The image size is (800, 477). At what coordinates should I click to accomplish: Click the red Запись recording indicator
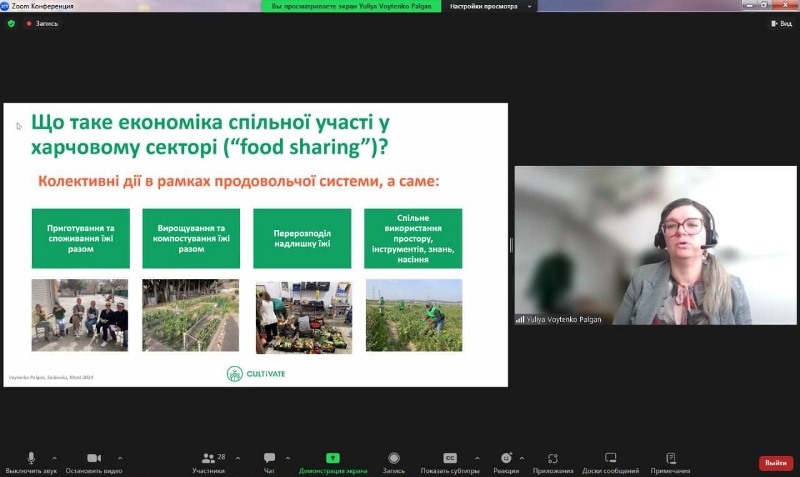coord(42,23)
